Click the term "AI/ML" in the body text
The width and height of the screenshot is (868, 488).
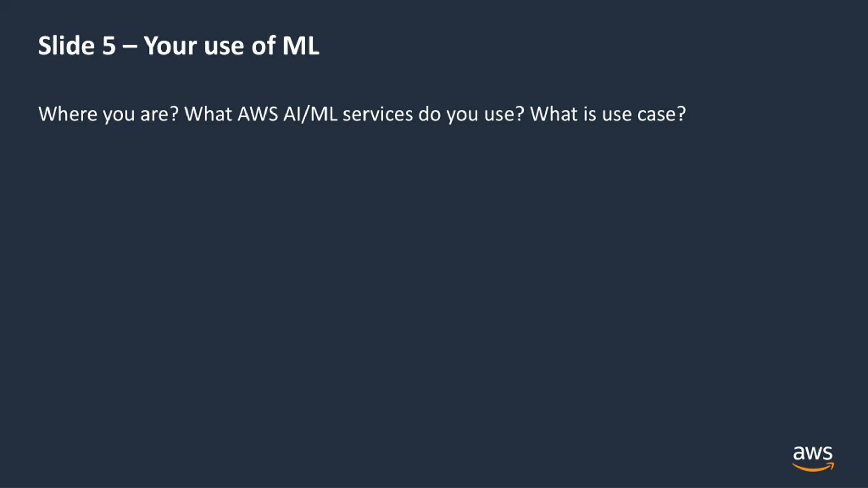pyautogui.click(x=311, y=114)
